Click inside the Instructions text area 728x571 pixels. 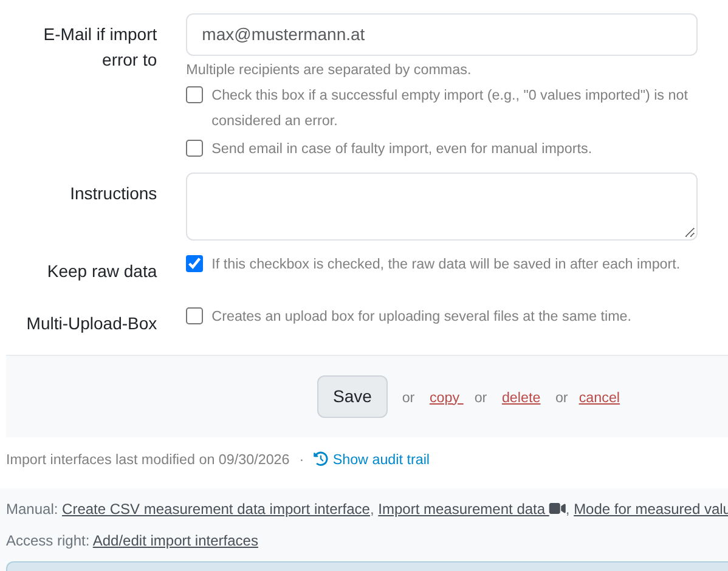coord(442,207)
